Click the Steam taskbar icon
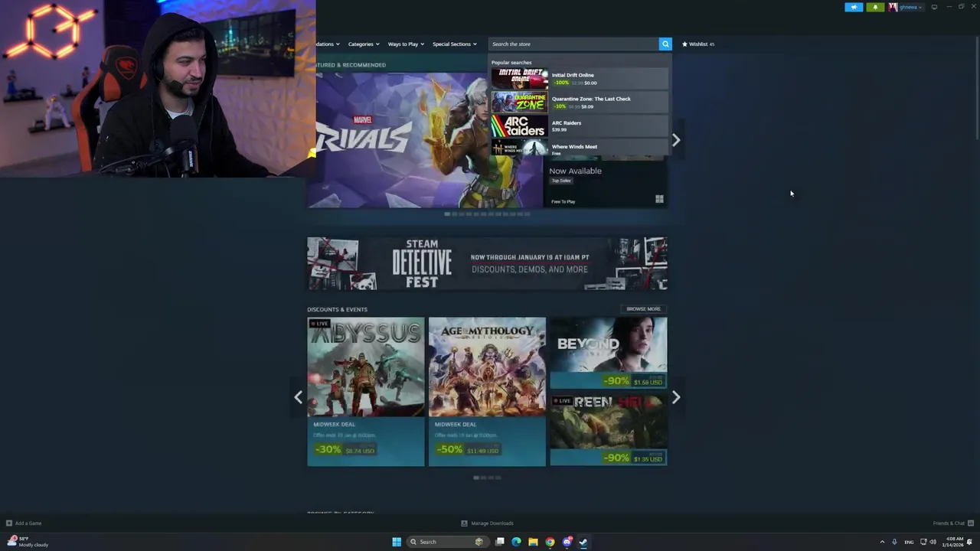Screen dimensions: 980x551 tap(583, 542)
